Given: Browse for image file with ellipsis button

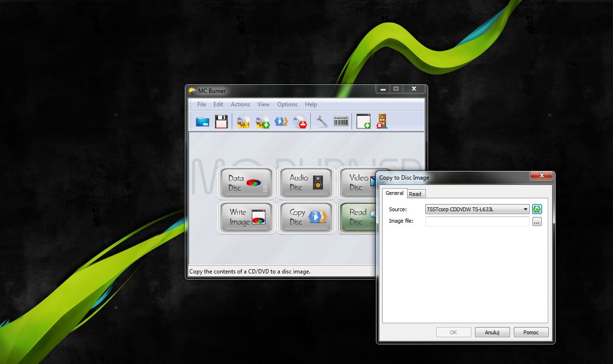Looking at the screenshot, I should click(x=537, y=222).
